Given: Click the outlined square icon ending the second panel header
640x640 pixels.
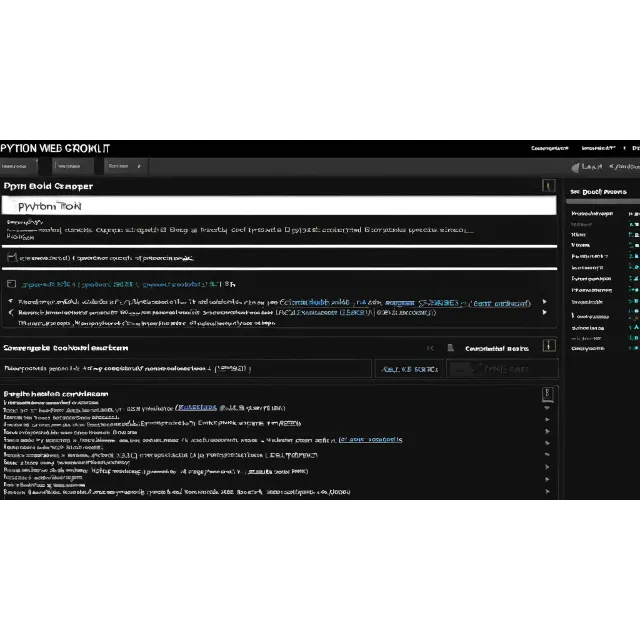Looking at the screenshot, I should (x=549, y=346).
